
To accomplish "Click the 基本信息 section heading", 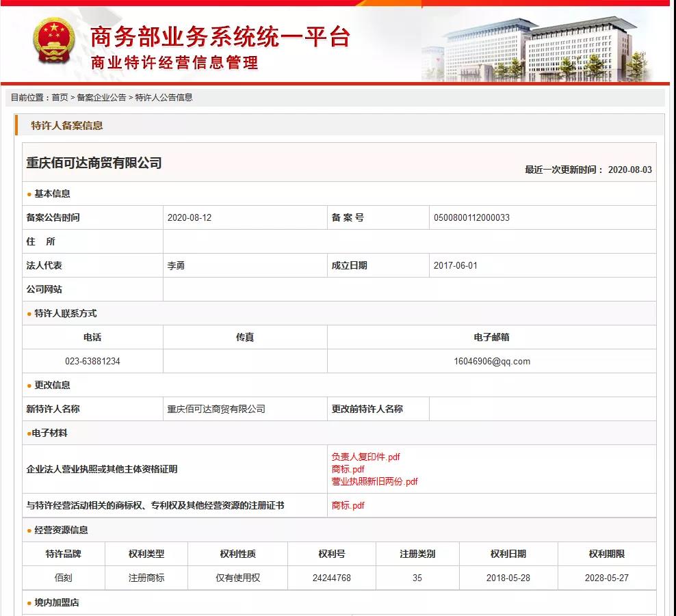I will 52,194.
